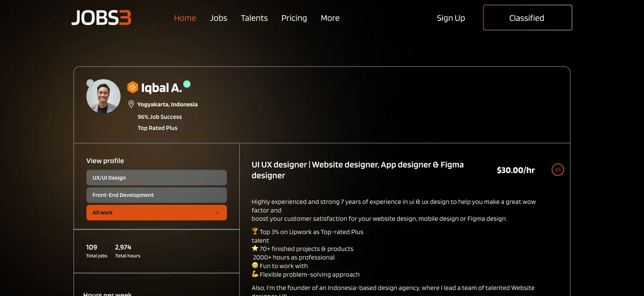This screenshot has width=644, height=296.
Task: Click the trophy emoji icon
Action: pos(255,231)
